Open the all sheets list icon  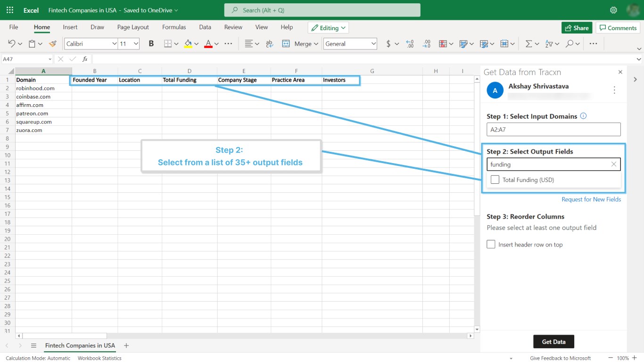pos(33,346)
